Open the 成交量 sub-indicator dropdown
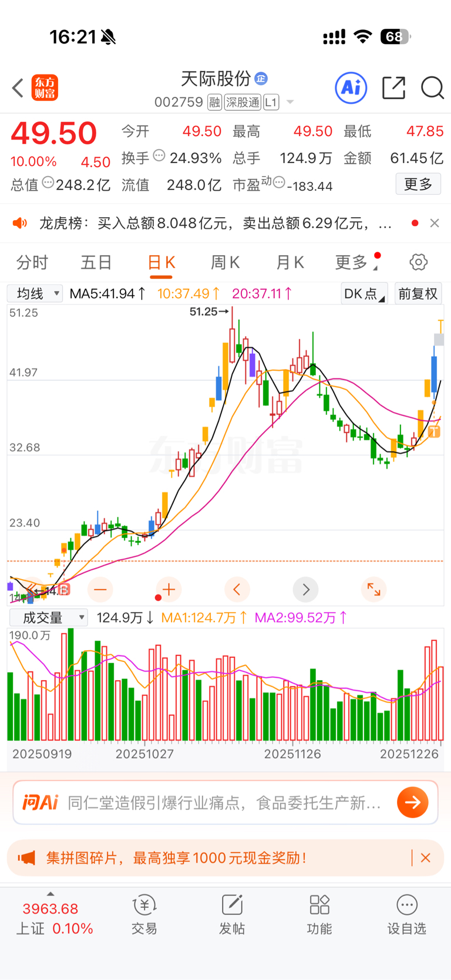This screenshot has height=980, width=451. click(48, 617)
